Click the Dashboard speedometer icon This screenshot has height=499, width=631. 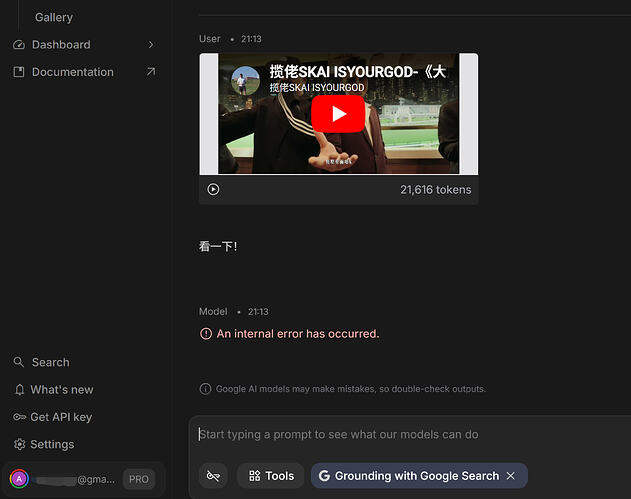pyautogui.click(x=19, y=45)
